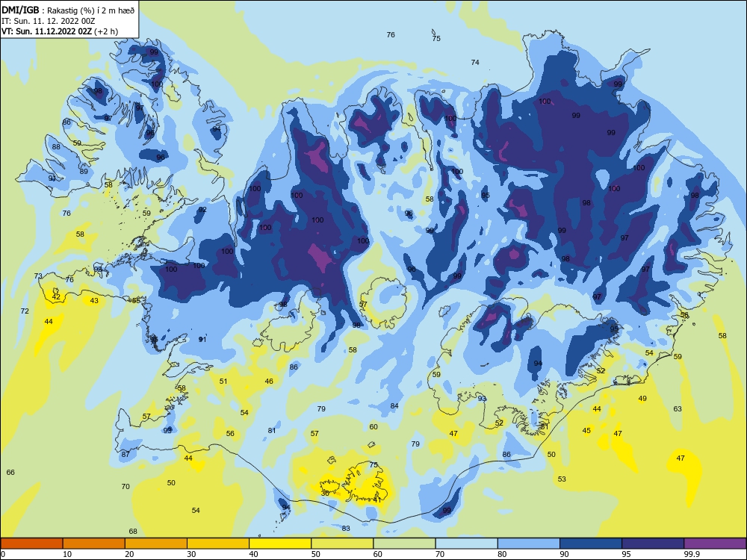Click the map value '43' in the west
The image size is (747, 560).
[94, 301]
